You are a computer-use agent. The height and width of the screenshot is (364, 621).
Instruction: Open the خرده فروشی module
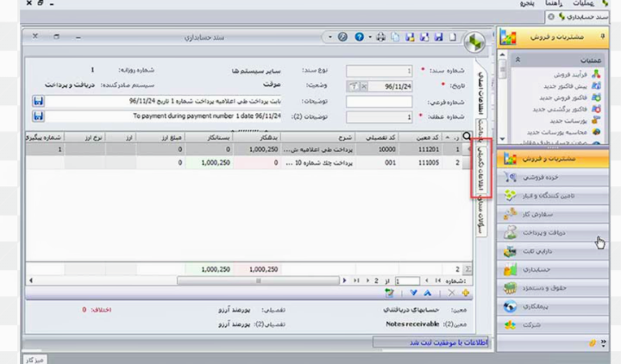553,178
